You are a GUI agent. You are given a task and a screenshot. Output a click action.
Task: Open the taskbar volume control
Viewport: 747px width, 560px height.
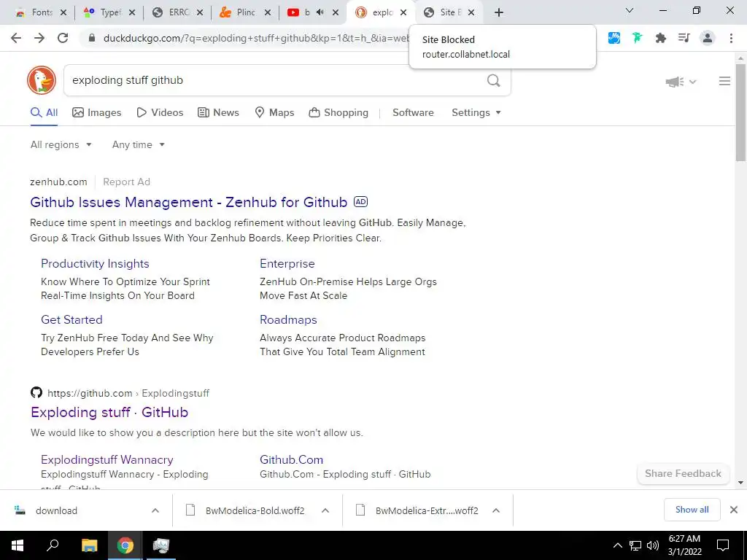point(653,545)
